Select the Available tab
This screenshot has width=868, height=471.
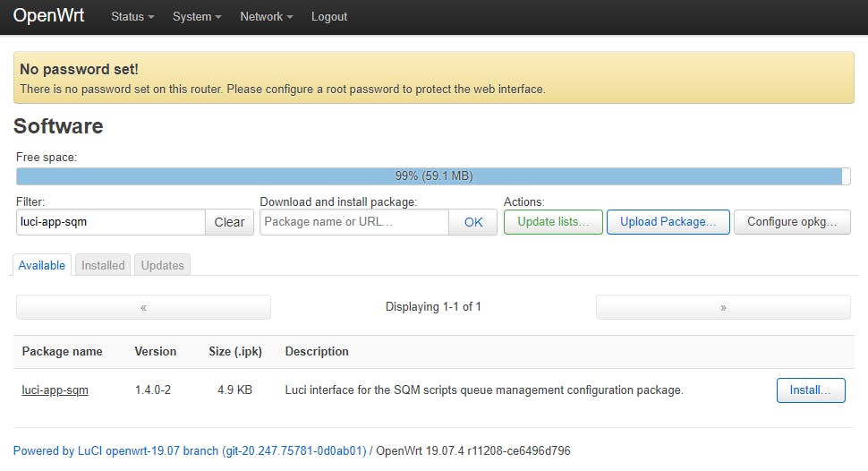click(42, 265)
